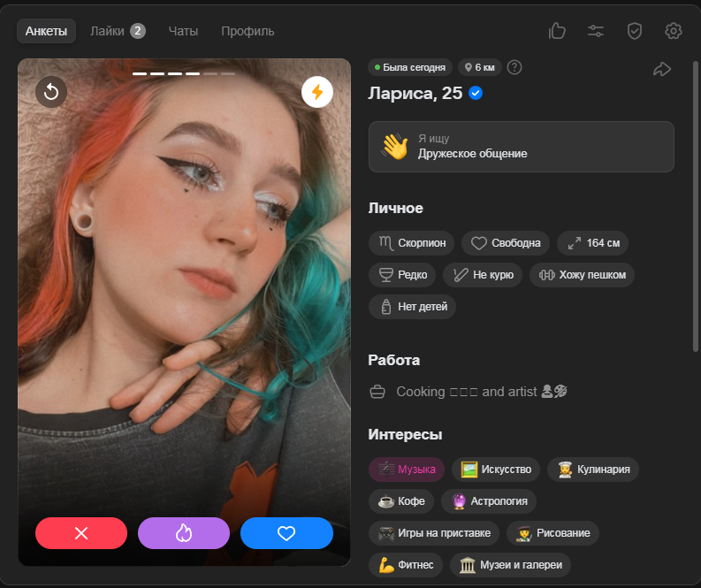The image size is (701, 588).
Task: Click the Cooking and artist job text
Action: (x=482, y=392)
